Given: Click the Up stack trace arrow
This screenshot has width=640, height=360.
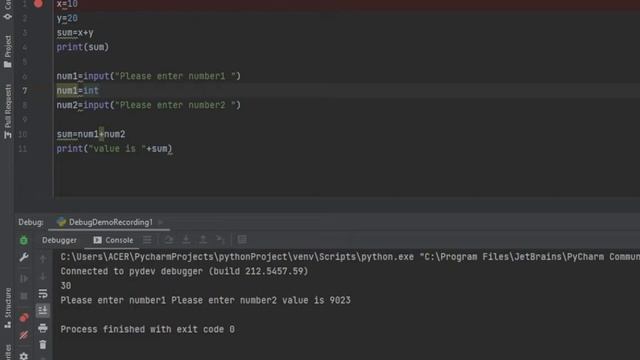Looking at the screenshot, I should point(43,259).
